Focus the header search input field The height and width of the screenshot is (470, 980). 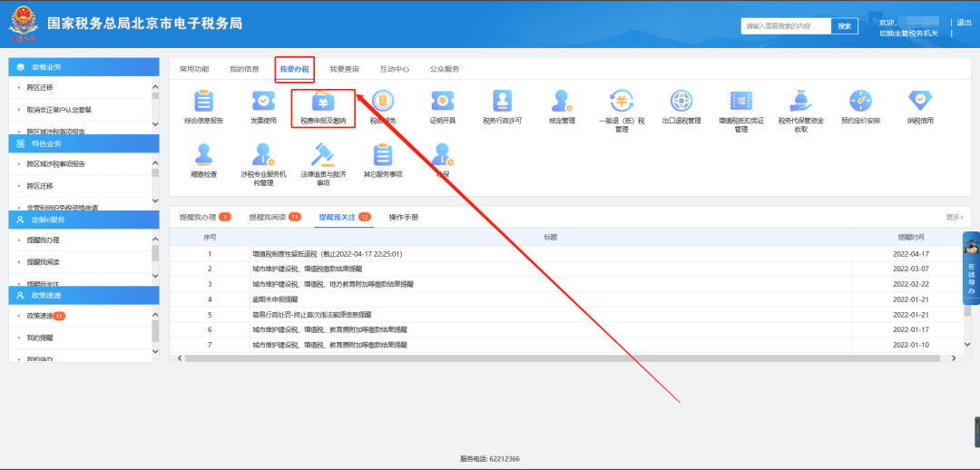click(x=786, y=26)
